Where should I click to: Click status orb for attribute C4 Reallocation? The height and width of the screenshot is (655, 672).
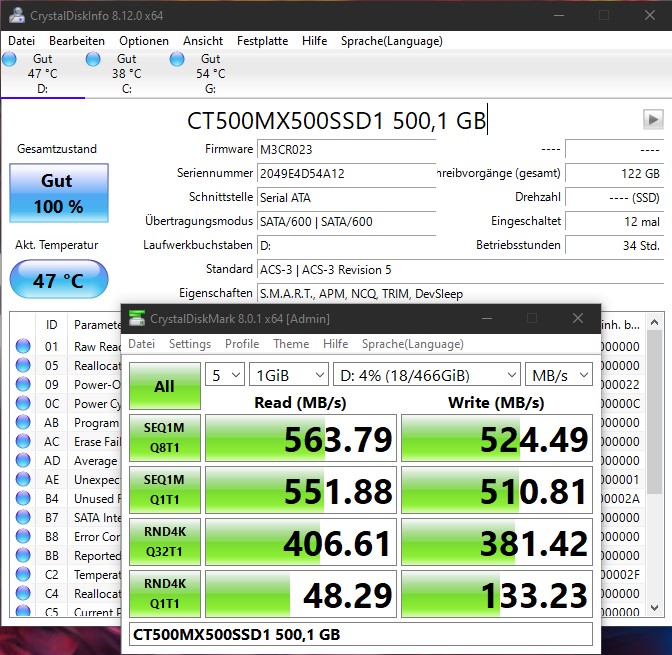coord(23,593)
